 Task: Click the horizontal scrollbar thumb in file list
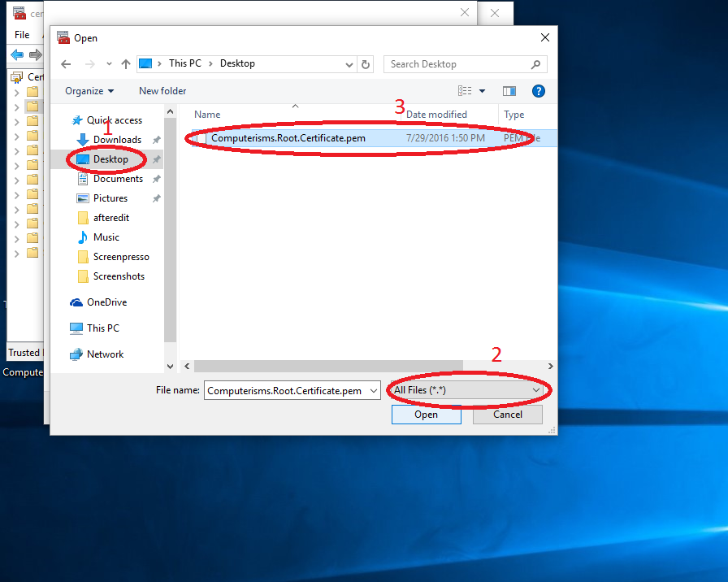point(328,367)
